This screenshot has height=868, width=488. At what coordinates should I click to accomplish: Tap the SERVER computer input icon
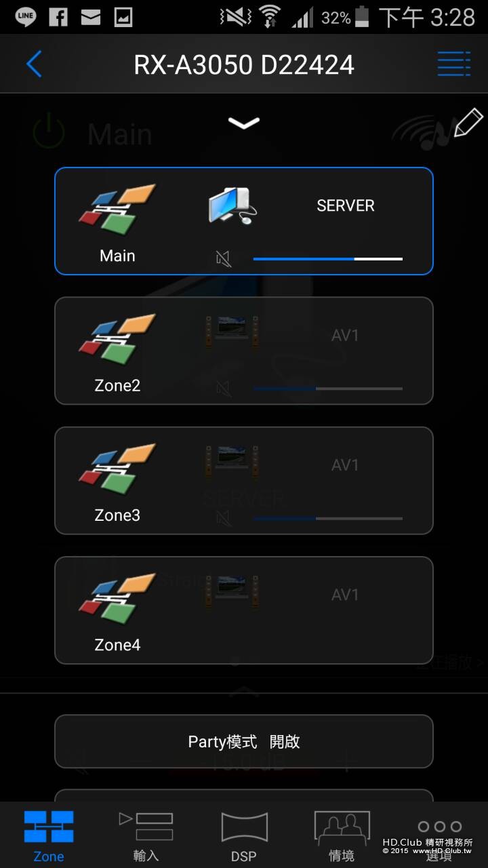tap(232, 207)
